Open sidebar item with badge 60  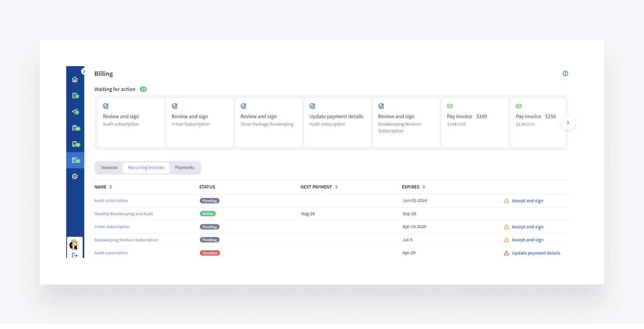(x=75, y=128)
